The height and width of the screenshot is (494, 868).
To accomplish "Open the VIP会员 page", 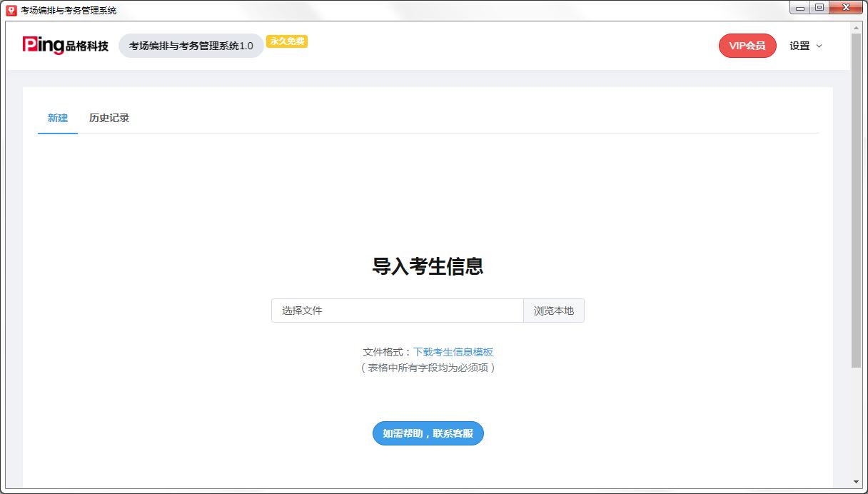I will pos(747,46).
